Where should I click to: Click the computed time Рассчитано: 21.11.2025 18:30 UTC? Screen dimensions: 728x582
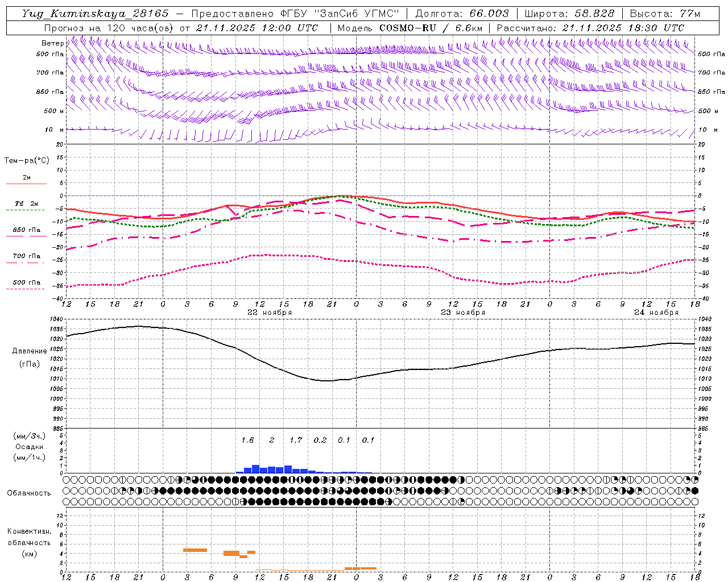[590, 28]
